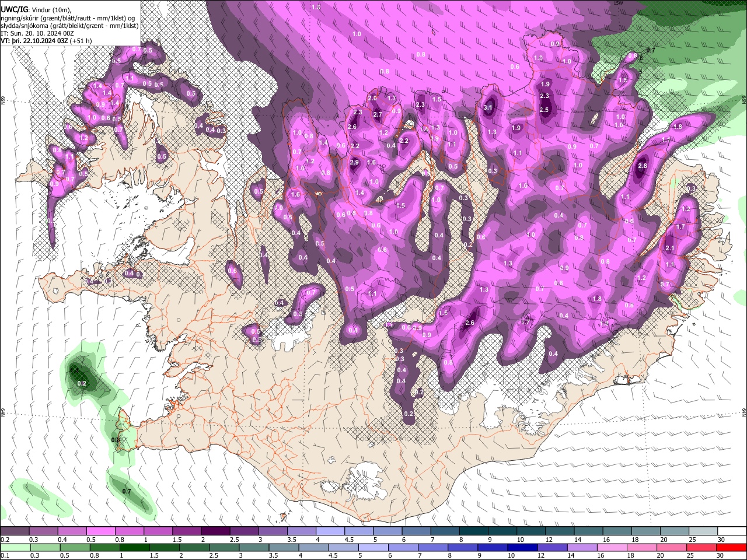
Task: Click the 2.7 precipitation value on the map
Action: point(378,114)
